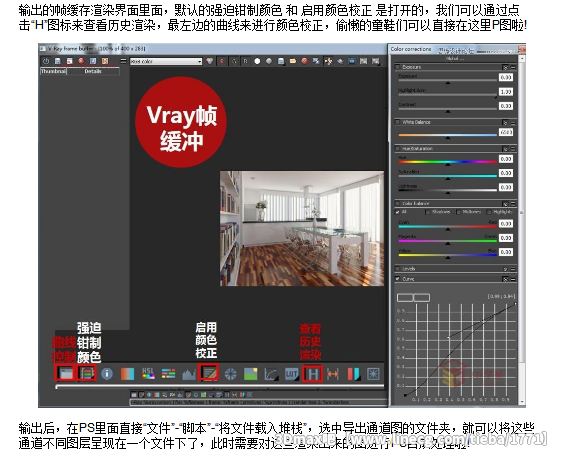This screenshot has width=587, height=458.
Task: Click the Hue rainbow slider
Action: [x=448, y=162]
